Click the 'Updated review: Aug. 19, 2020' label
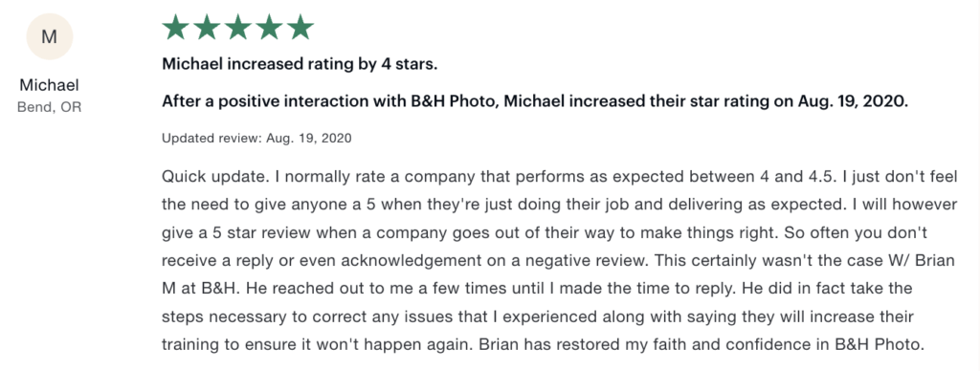 tap(256, 138)
